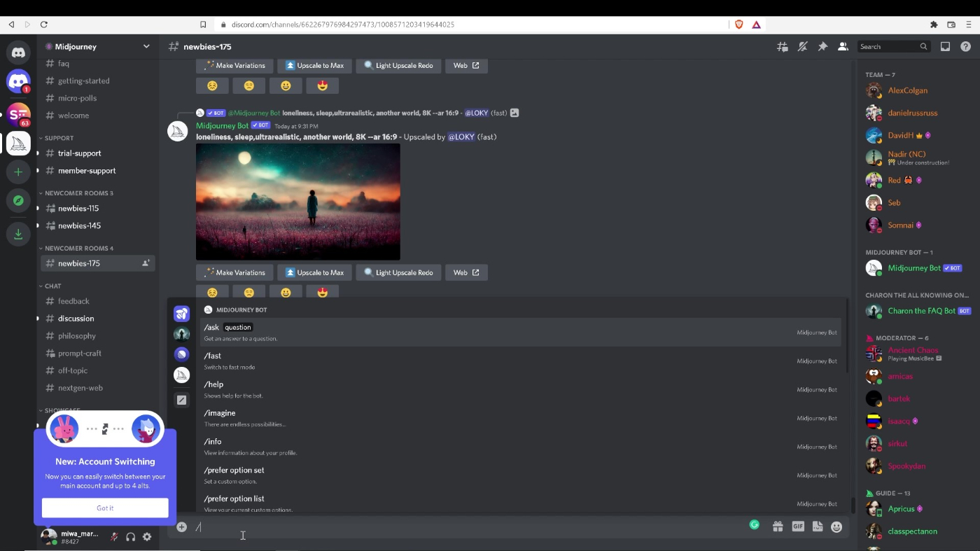Open Explore Public Servers compass icon
Viewport: 980px width, 551px height.
(x=18, y=200)
